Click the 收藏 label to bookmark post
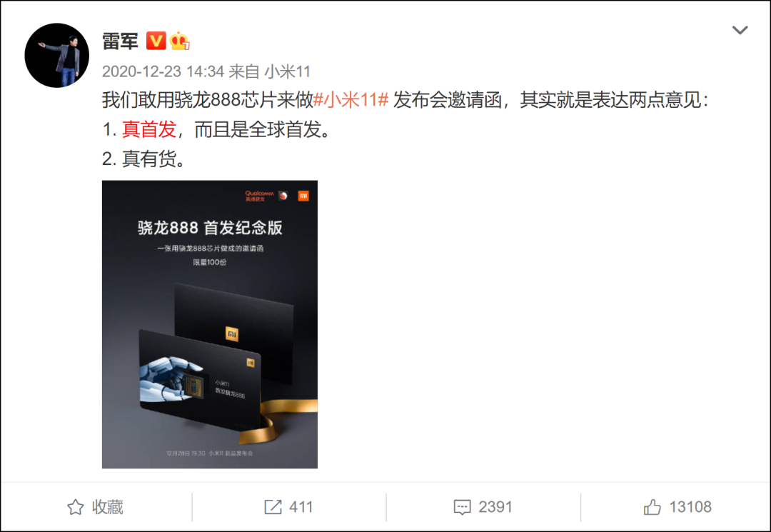This screenshot has height=532, width=771. [108, 507]
